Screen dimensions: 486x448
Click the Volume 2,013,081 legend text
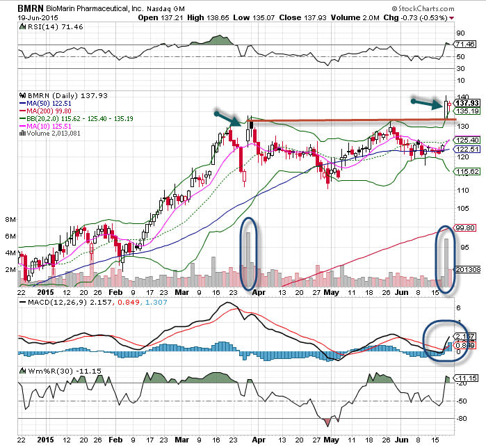click(x=54, y=134)
